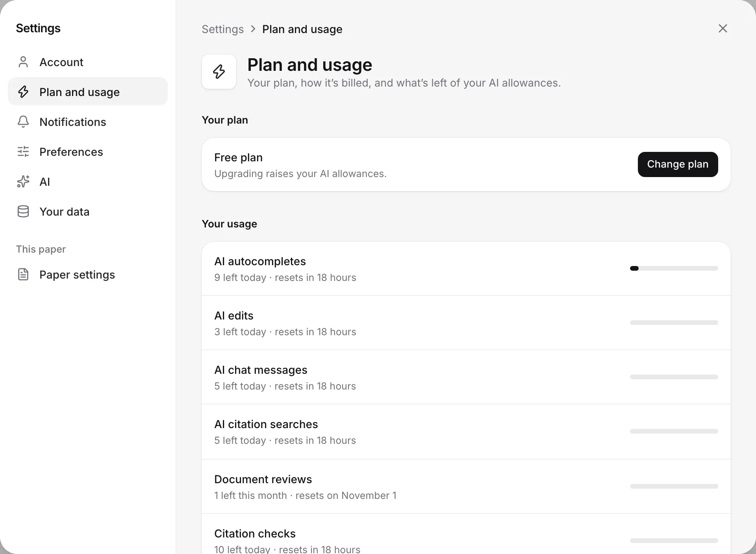This screenshot has width=756, height=554.
Task: Open the Your data section
Action: [x=88, y=211]
